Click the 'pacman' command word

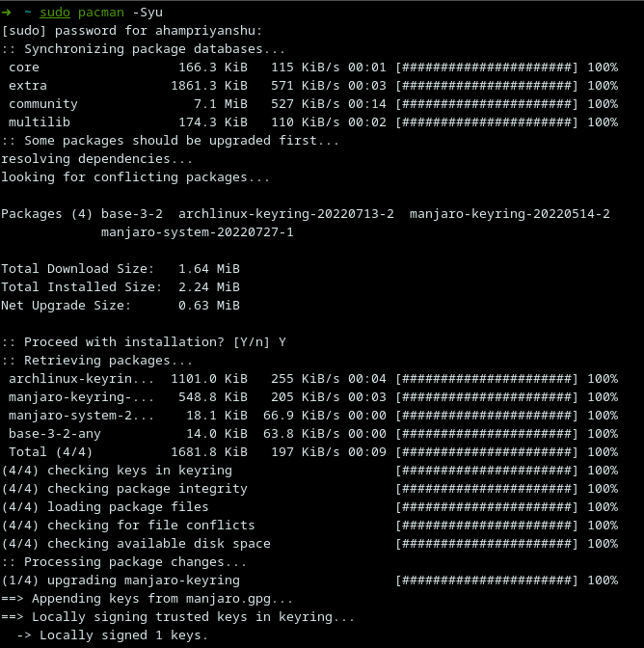pos(101,13)
